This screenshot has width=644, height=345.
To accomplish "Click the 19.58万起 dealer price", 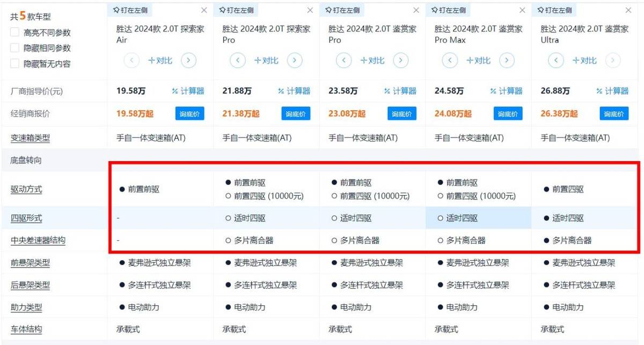I will 135,114.
